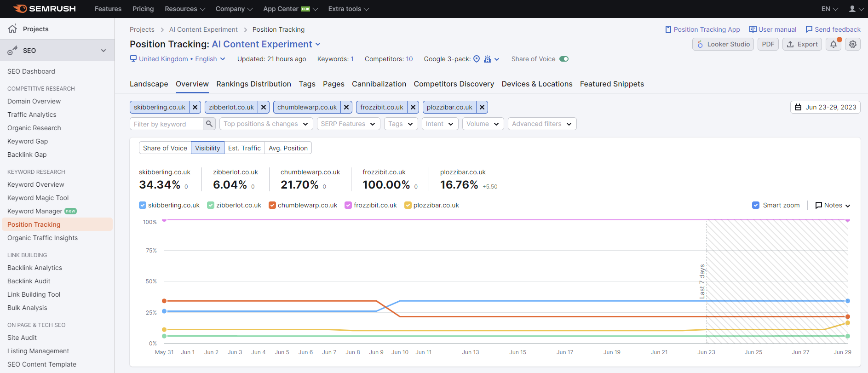The height and width of the screenshot is (373, 868).
Task: Open the SERP Features dropdown
Action: [348, 124]
